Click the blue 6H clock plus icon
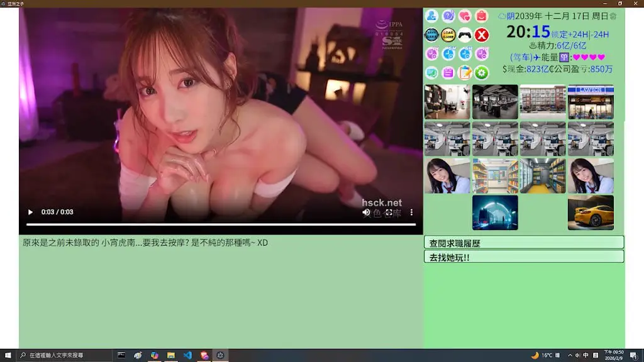 (448, 54)
